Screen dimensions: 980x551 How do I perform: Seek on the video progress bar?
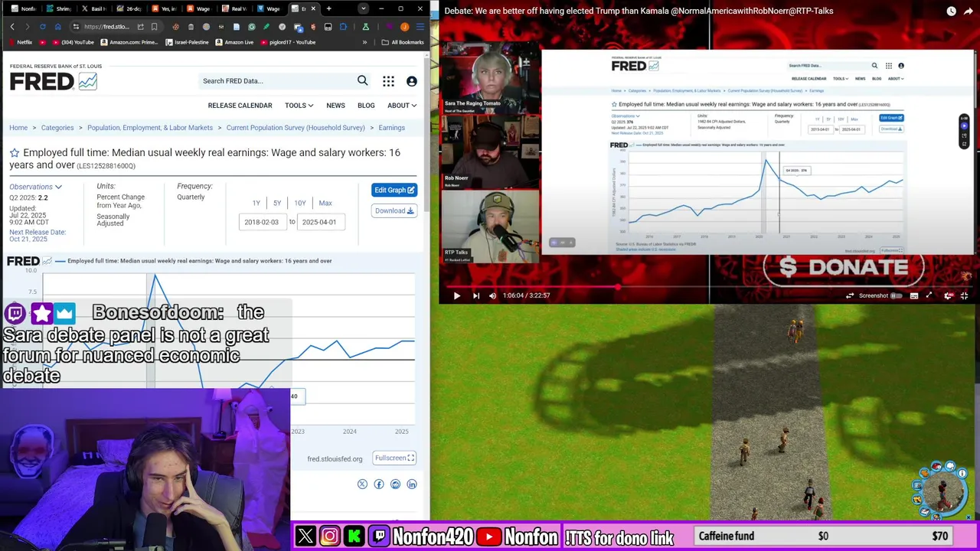tap(705, 287)
